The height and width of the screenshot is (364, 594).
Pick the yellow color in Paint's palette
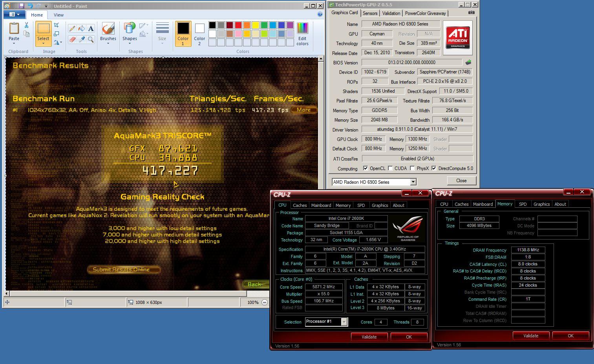click(x=255, y=25)
